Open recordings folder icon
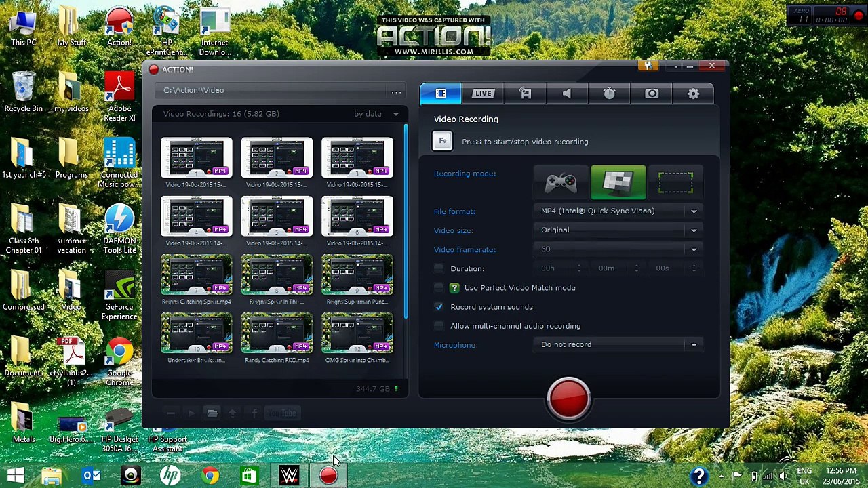 212,413
